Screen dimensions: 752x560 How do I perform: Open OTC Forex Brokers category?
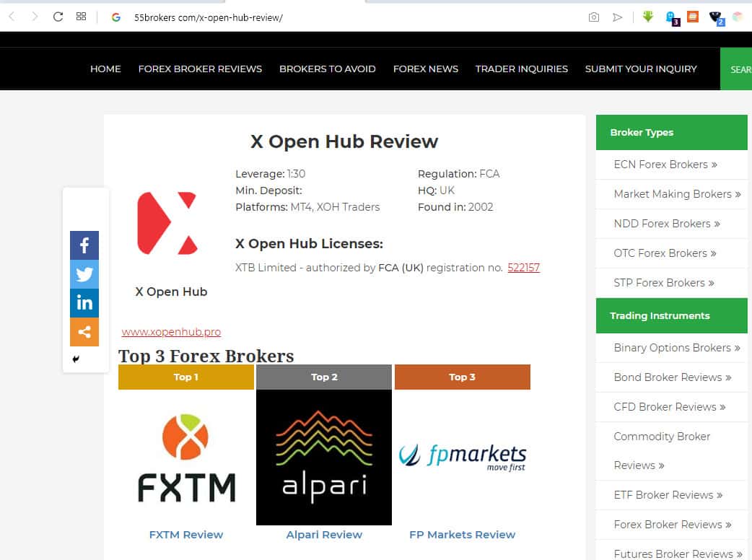click(x=665, y=253)
